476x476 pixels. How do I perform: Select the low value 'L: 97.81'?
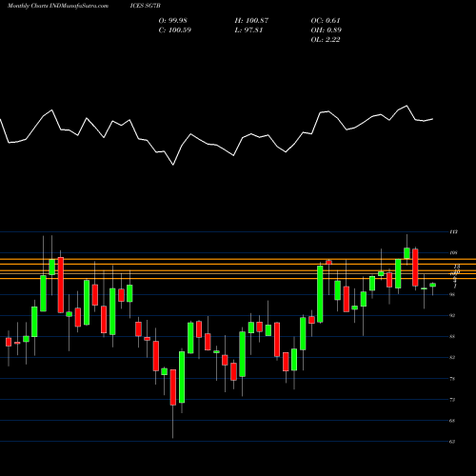tap(248, 30)
